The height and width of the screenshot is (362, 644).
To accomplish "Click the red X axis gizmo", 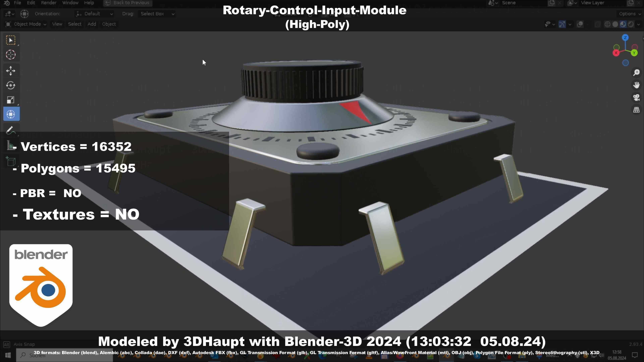I will pyautogui.click(x=616, y=53).
